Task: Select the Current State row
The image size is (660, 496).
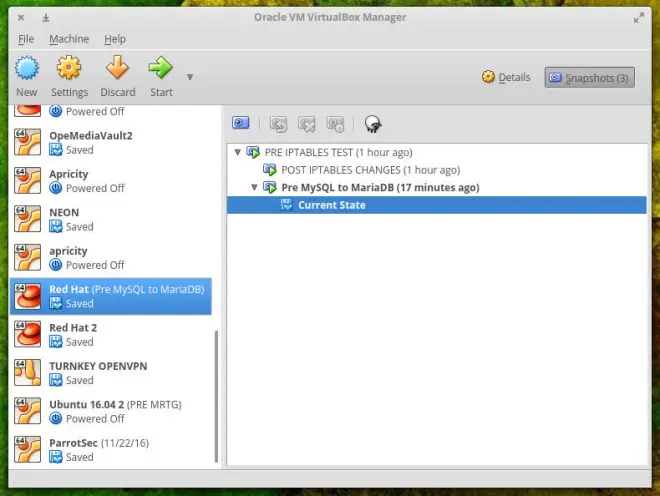Action: 436,205
